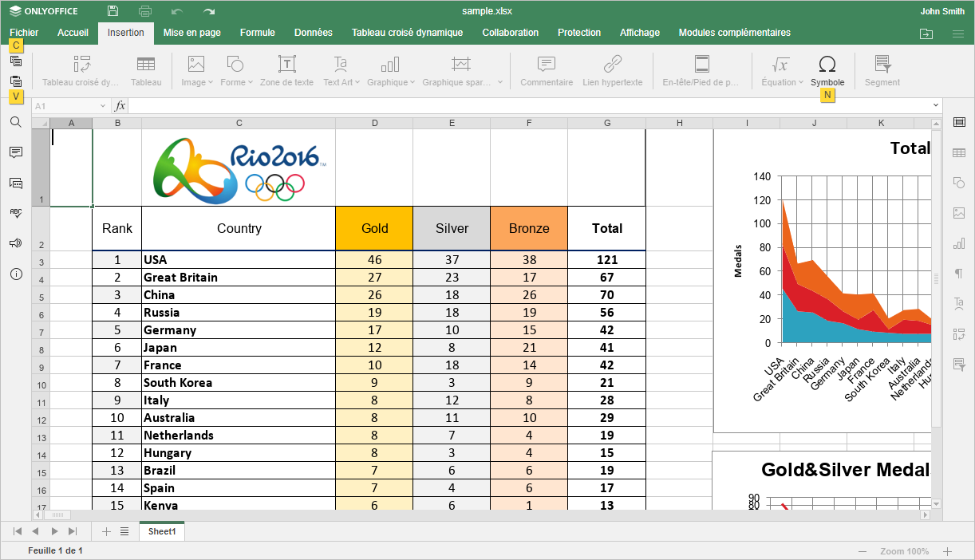The image size is (975, 560).
Task: Click the insert function fx button
Action: (120, 105)
